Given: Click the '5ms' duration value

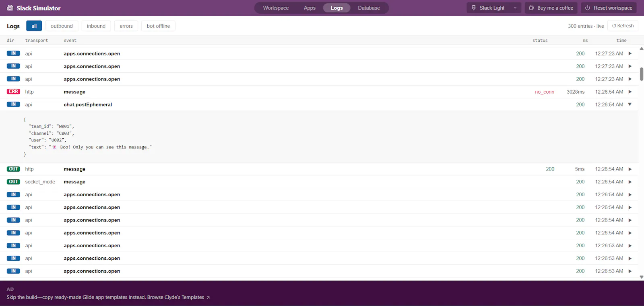Looking at the screenshot, I should (x=580, y=169).
